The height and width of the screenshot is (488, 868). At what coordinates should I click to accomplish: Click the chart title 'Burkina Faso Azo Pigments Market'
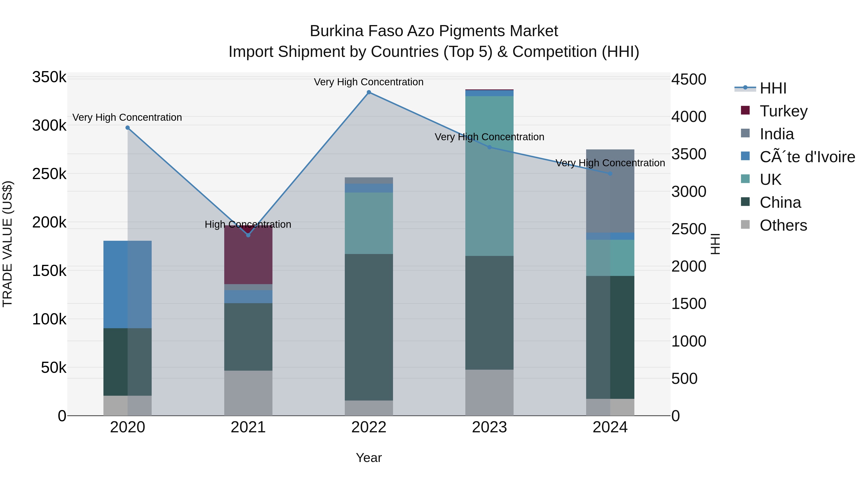tap(434, 31)
